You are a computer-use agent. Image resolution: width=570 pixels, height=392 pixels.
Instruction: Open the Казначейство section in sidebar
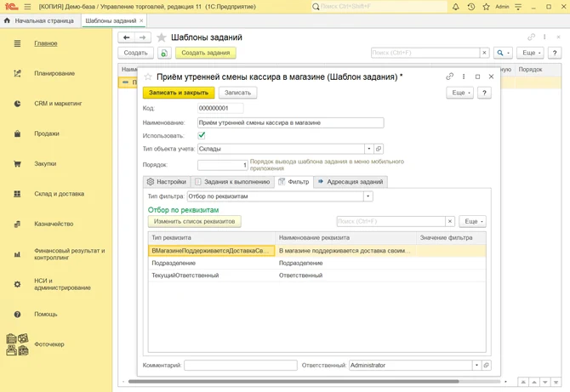[x=52, y=224]
